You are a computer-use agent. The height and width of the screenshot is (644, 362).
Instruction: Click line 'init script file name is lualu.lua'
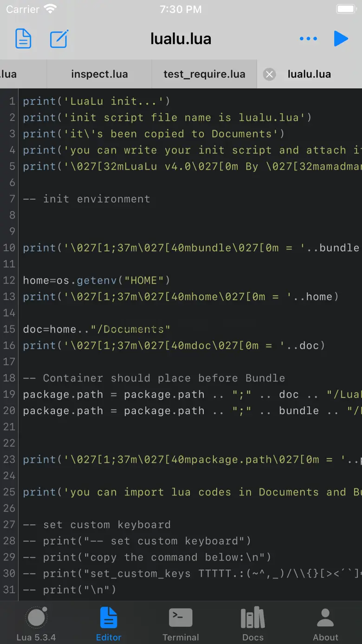[x=167, y=117]
